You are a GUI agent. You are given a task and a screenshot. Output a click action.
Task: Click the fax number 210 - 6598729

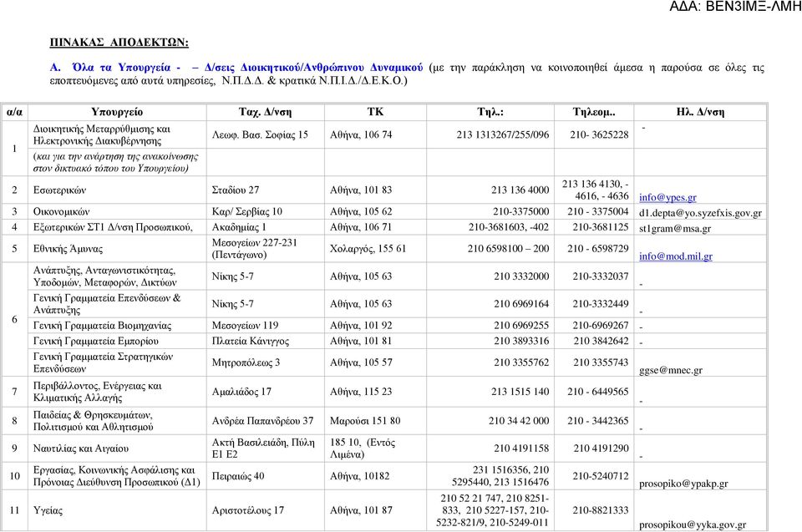(x=598, y=249)
